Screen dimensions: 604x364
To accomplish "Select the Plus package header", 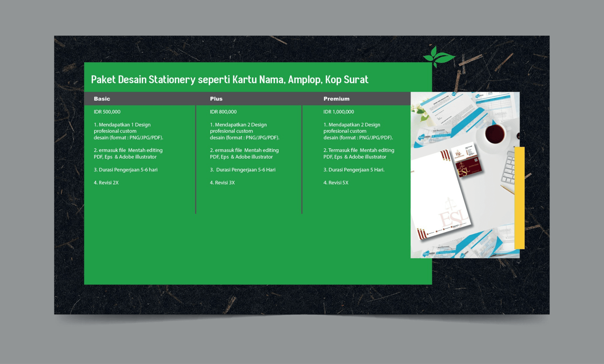I will pyautogui.click(x=216, y=99).
